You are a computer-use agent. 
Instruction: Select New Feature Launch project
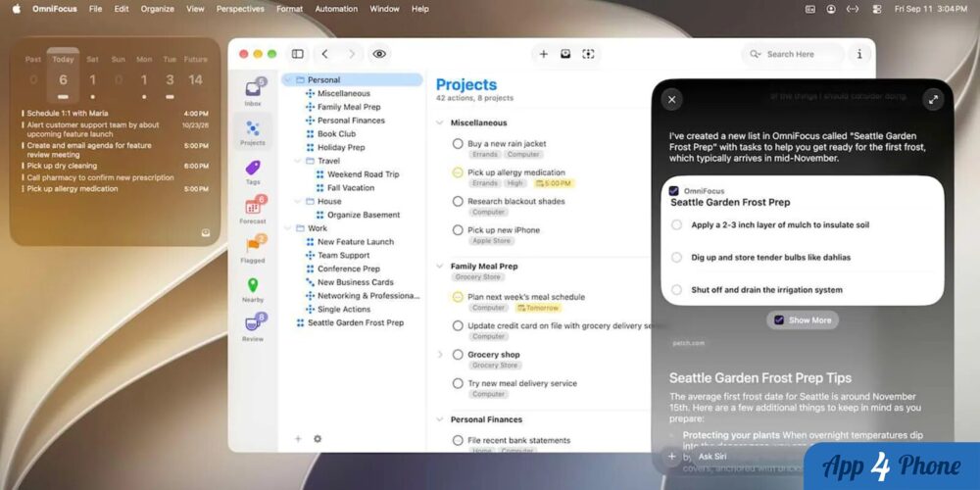point(356,242)
